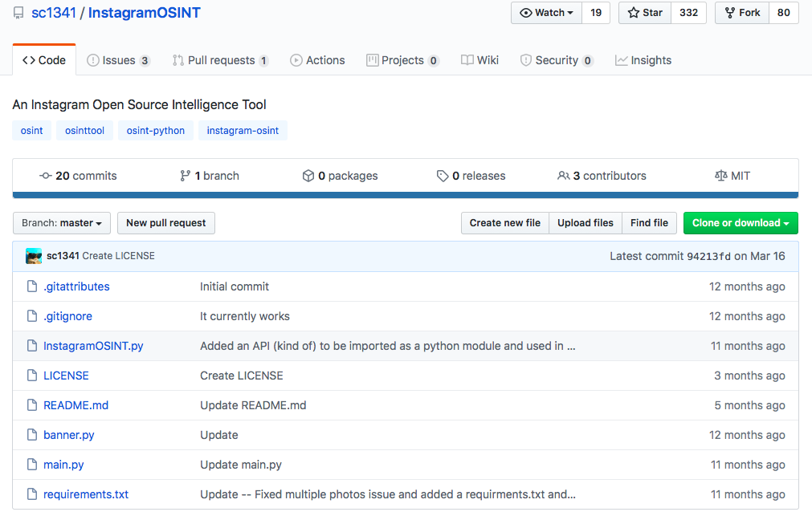Click the Insights graph icon
This screenshot has height=520, width=812.
[x=621, y=60]
